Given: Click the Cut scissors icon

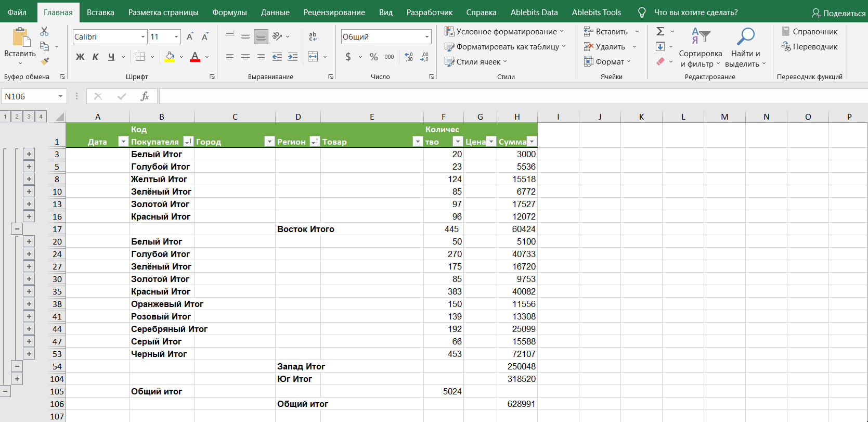Looking at the screenshot, I should pyautogui.click(x=44, y=32).
